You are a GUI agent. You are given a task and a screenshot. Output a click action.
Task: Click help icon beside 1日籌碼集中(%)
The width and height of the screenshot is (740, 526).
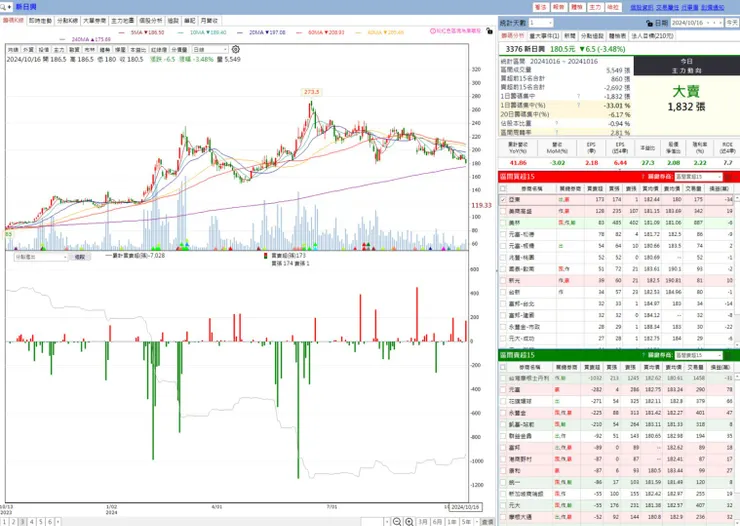tap(578, 105)
